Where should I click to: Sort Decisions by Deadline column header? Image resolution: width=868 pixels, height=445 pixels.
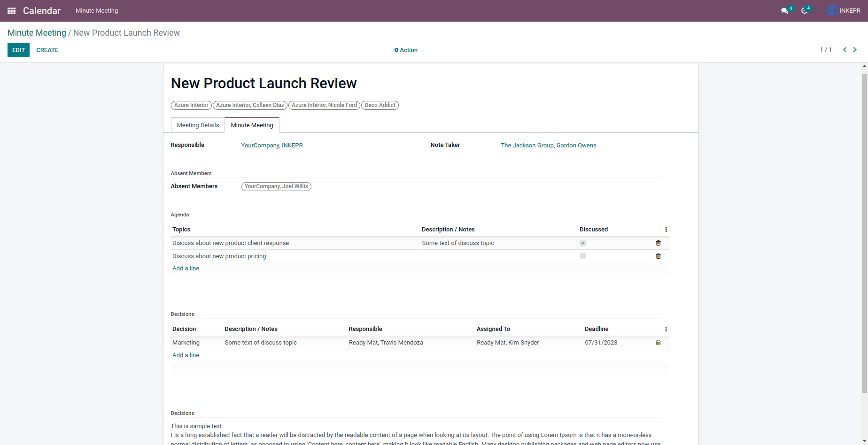click(597, 329)
